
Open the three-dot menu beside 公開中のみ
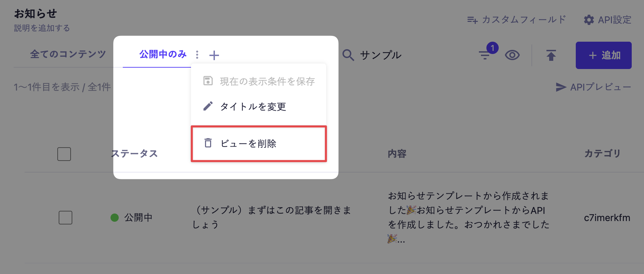pyautogui.click(x=197, y=55)
